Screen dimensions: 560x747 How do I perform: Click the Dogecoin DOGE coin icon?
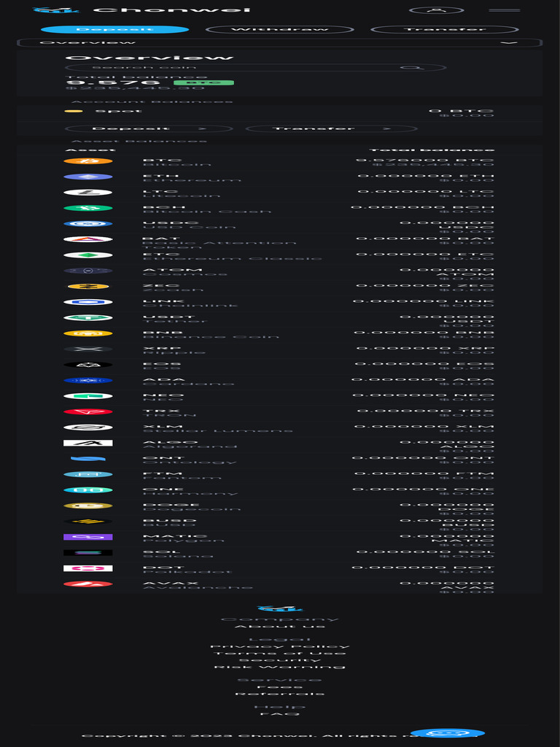(88, 506)
